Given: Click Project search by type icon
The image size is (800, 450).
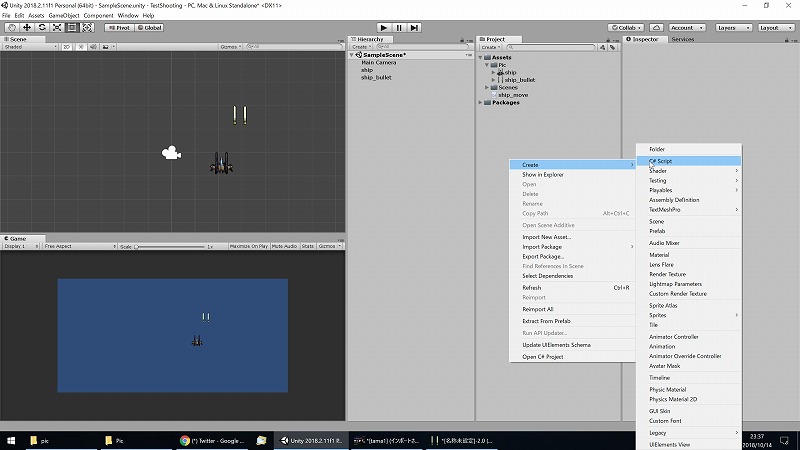Looking at the screenshot, I should pos(603,47).
